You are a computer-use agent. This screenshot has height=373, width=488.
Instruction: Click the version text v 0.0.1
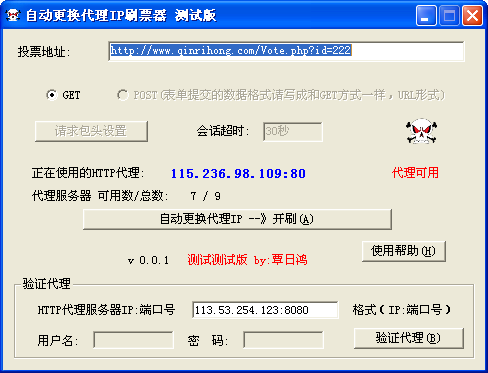[148, 260]
